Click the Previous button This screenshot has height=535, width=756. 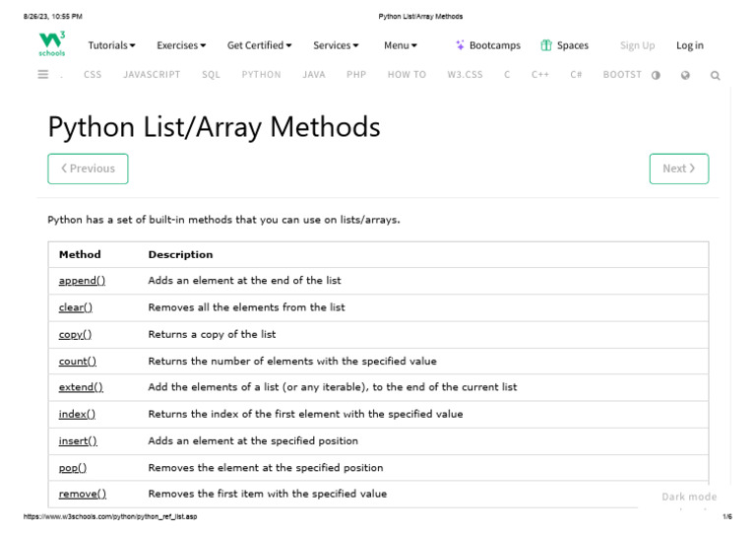point(88,168)
